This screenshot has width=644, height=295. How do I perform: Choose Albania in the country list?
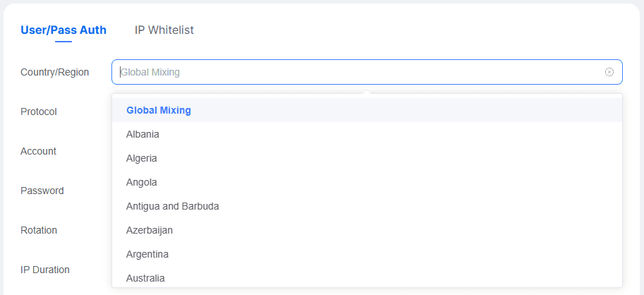[x=142, y=134]
